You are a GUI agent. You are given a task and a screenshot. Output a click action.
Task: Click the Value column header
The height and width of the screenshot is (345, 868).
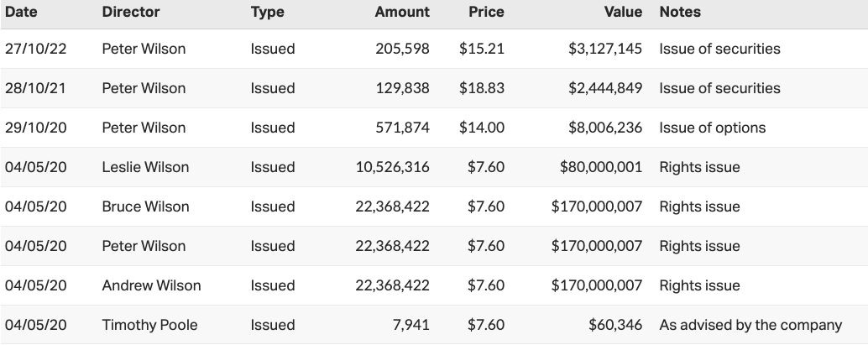pyautogui.click(x=623, y=12)
